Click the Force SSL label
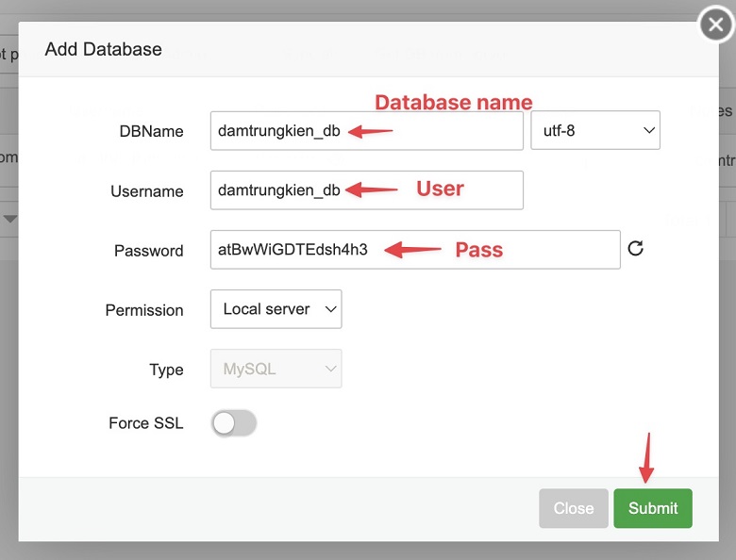This screenshot has height=560, width=736. coord(146,424)
